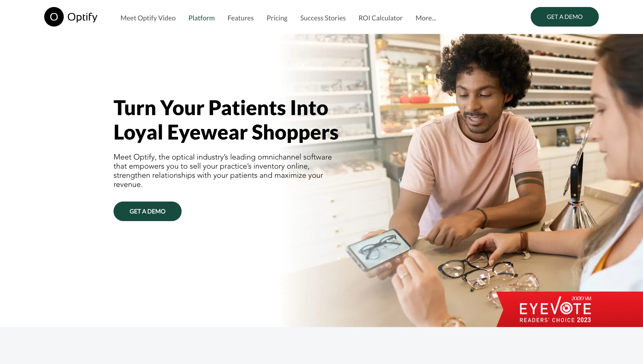Expand the Features navigation section
This screenshot has width=643, height=364.
point(241,18)
